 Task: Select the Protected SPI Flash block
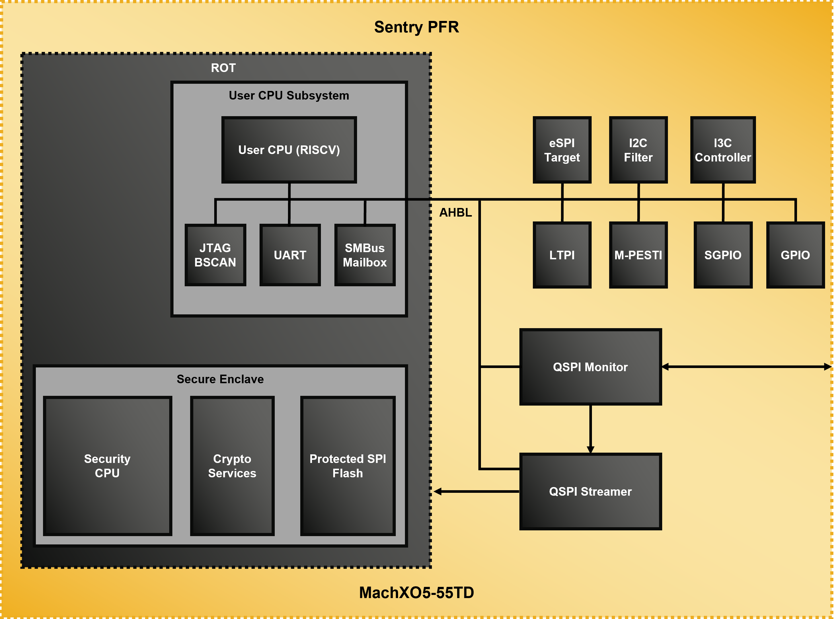(x=347, y=466)
